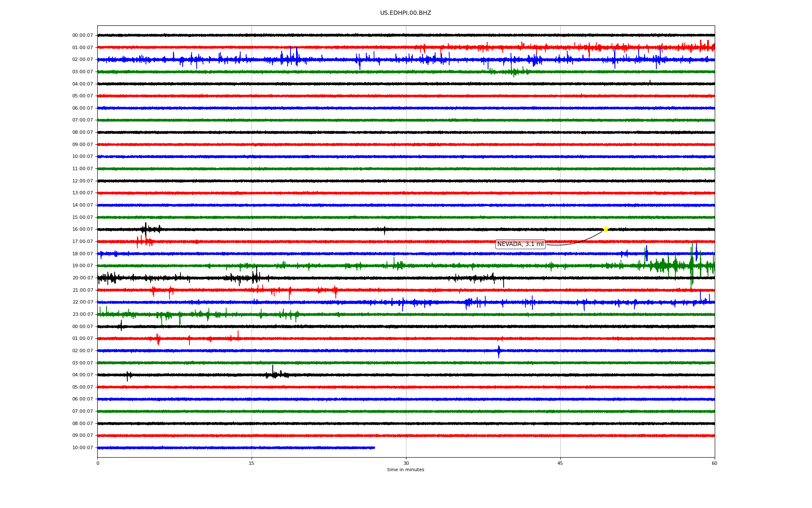Click the 12:00:07 trace time label

(x=82, y=181)
